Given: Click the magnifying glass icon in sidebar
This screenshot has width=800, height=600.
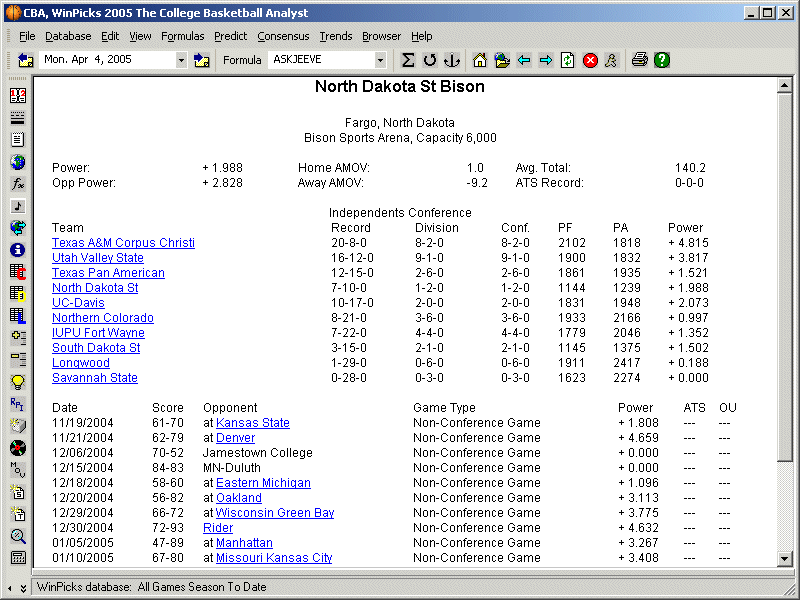Looking at the screenshot, I should tap(18, 536).
